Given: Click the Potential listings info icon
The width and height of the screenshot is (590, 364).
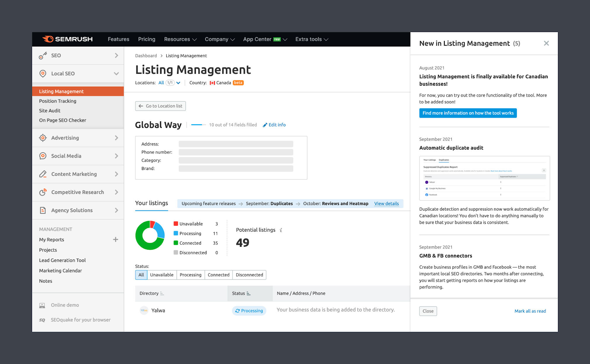Looking at the screenshot, I should (x=281, y=230).
